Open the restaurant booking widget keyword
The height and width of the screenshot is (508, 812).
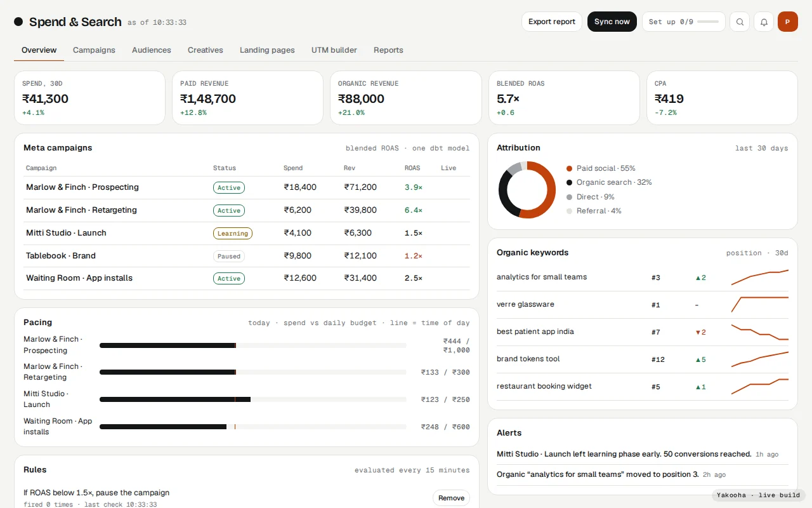[x=643, y=387]
